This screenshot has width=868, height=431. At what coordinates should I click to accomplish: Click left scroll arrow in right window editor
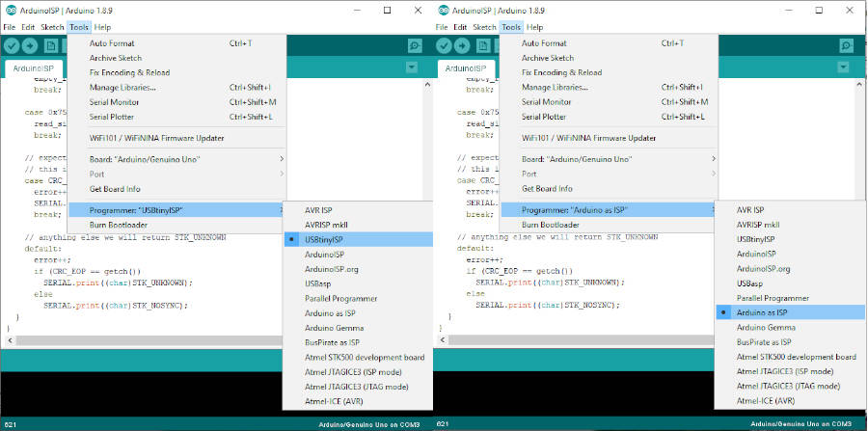tap(443, 340)
